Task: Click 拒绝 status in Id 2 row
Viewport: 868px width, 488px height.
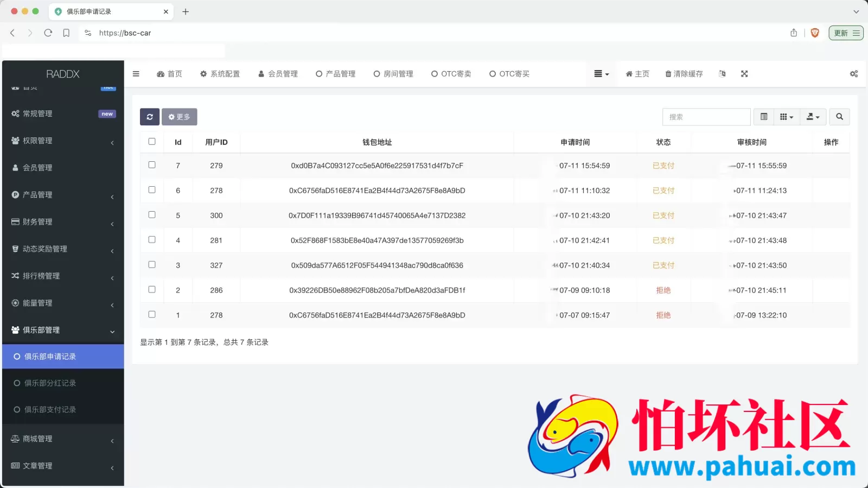Action: pyautogui.click(x=663, y=290)
